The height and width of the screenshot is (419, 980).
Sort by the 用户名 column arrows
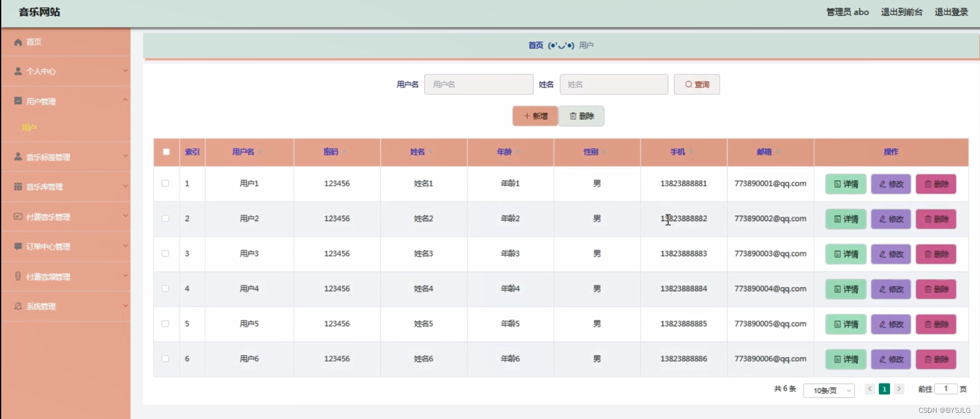pyautogui.click(x=261, y=152)
